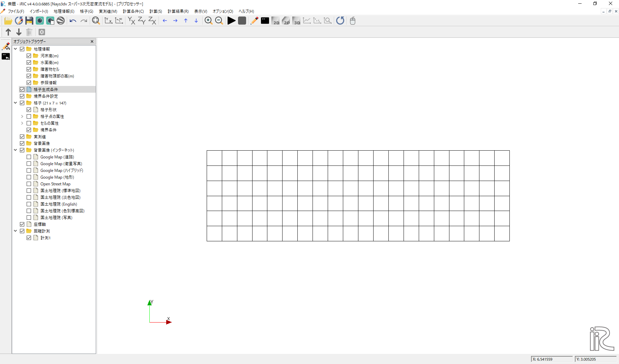This screenshot has height=364, width=619.
Task: Click the Fit view magnifier icon
Action: point(96,21)
